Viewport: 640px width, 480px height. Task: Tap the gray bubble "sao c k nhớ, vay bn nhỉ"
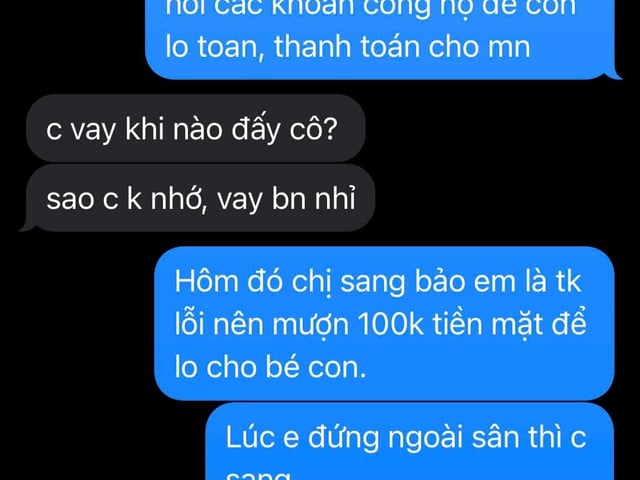(x=200, y=198)
